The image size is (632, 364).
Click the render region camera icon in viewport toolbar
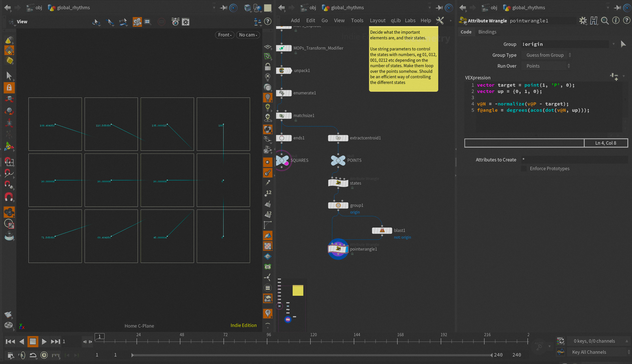point(137,22)
